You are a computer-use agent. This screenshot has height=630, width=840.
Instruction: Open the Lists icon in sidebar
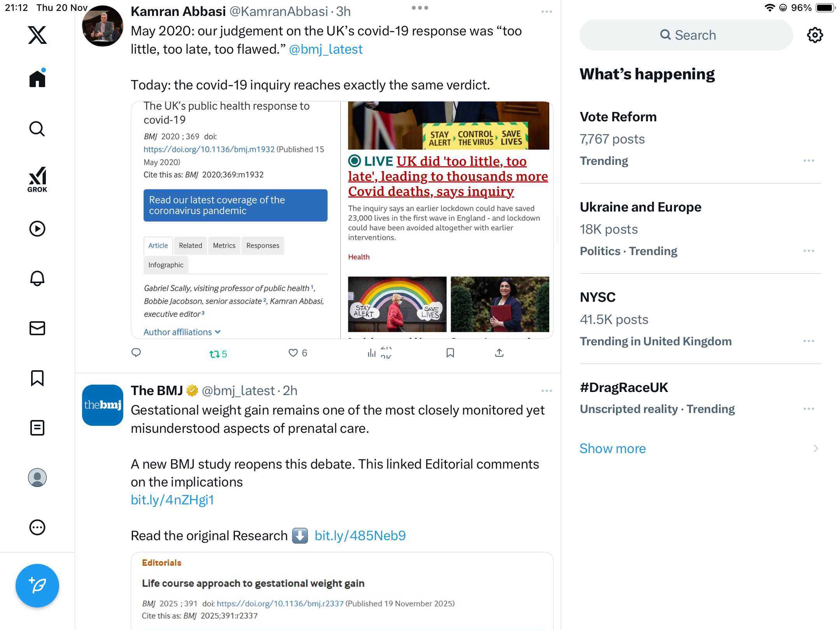tap(37, 428)
